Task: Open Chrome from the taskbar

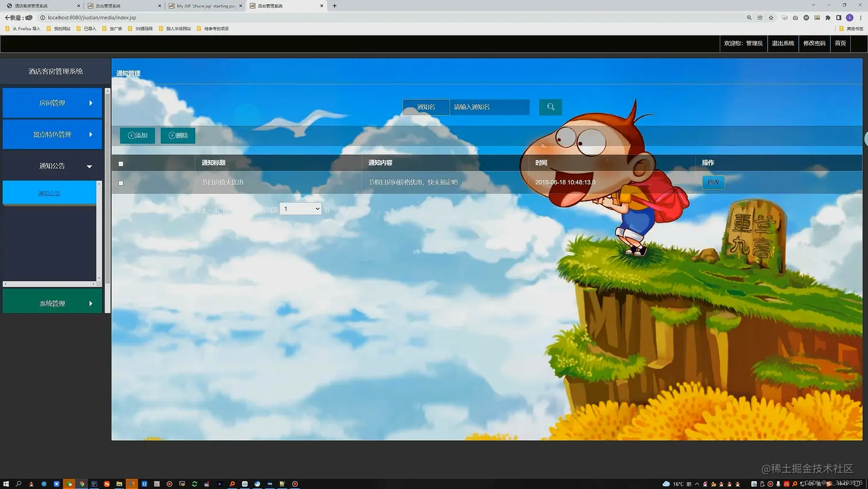Action: [82, 484]
